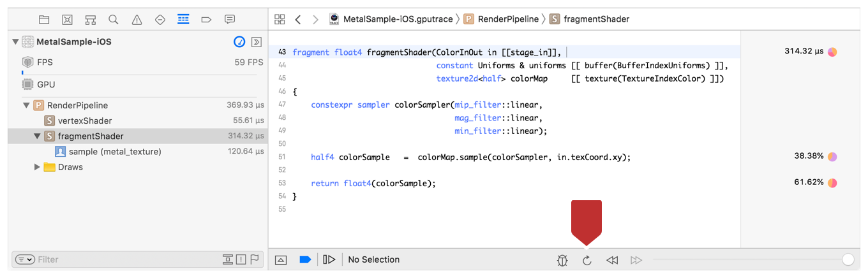Click the RenderPipeline breadcrumb item
The image size is (868, 278).
pyautogui.click(x=501, y=19)
